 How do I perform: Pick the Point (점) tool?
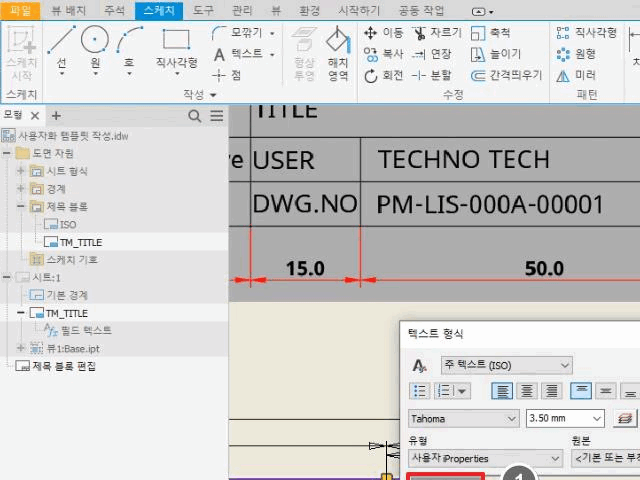(227, 75)
